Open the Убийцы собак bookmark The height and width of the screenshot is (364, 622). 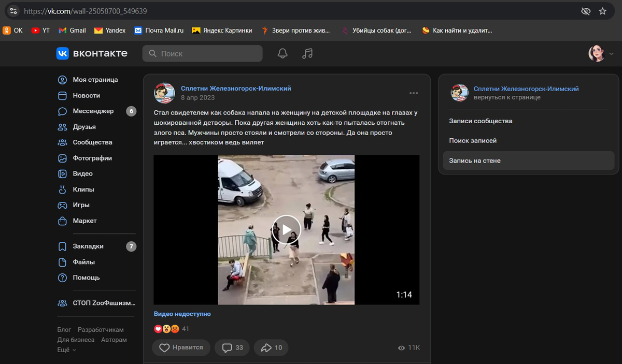tap(376, 31)
